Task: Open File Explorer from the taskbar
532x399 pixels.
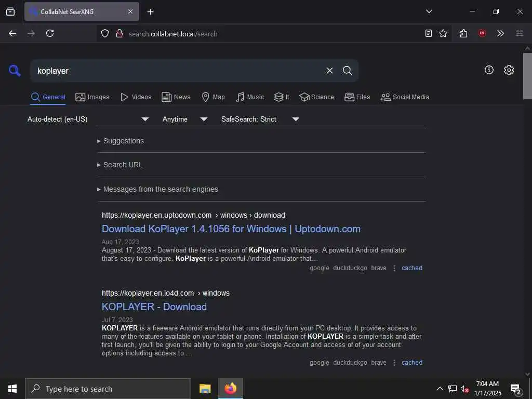Action: coord(205,389)
